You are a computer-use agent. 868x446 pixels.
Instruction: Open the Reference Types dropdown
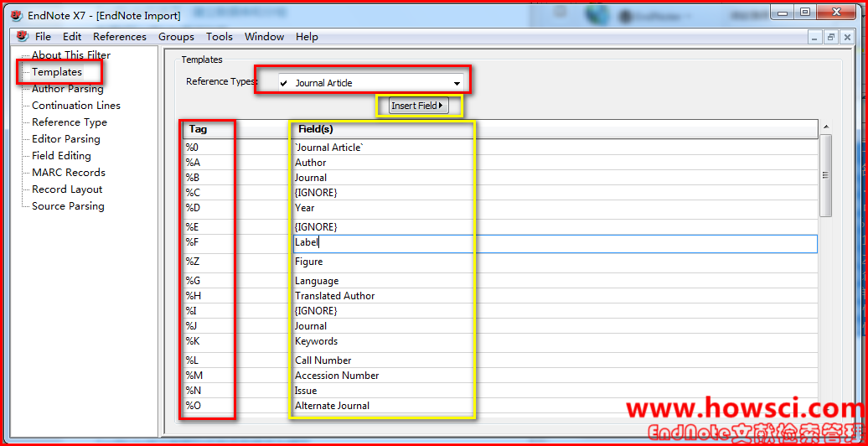point(371,84)
